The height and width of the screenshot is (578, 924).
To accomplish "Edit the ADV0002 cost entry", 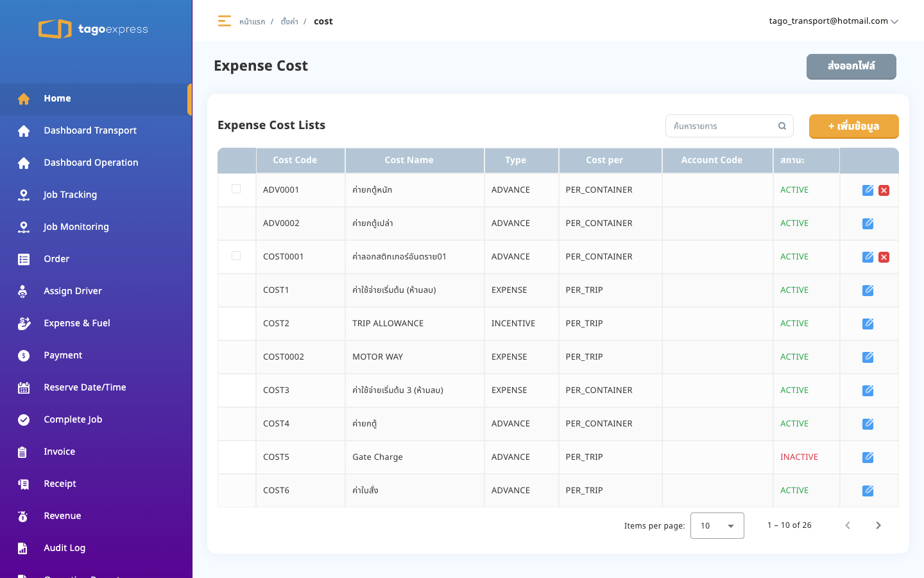I will point(868,223).
